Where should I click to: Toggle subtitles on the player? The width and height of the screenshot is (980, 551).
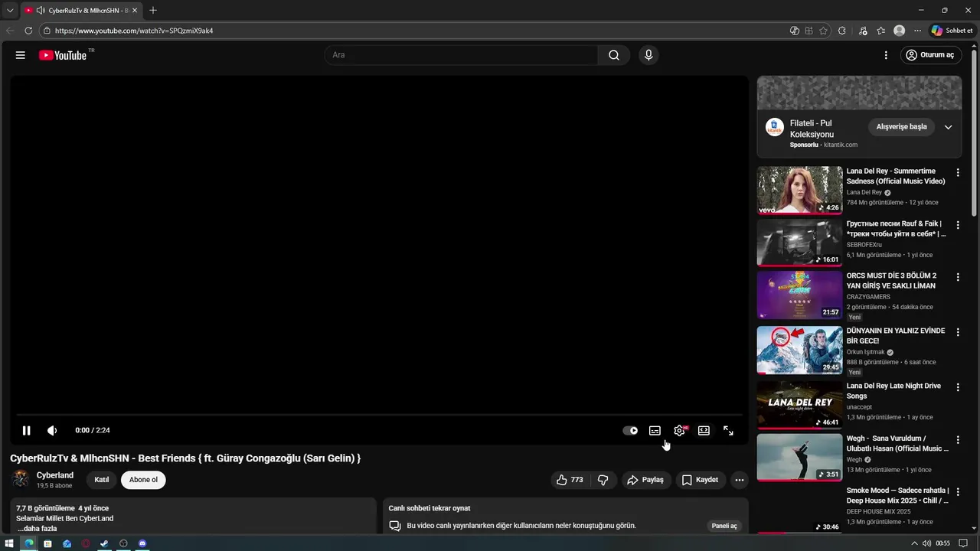click(655, 431)
